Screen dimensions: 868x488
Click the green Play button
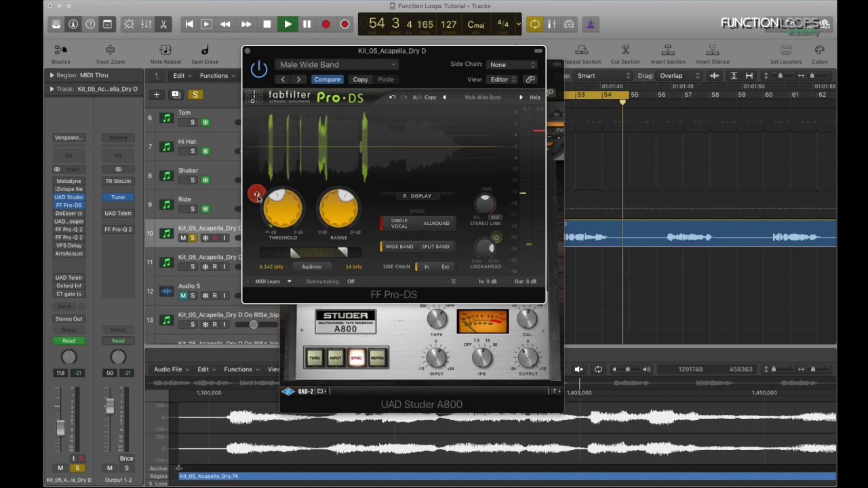click(x=288, y=24)
